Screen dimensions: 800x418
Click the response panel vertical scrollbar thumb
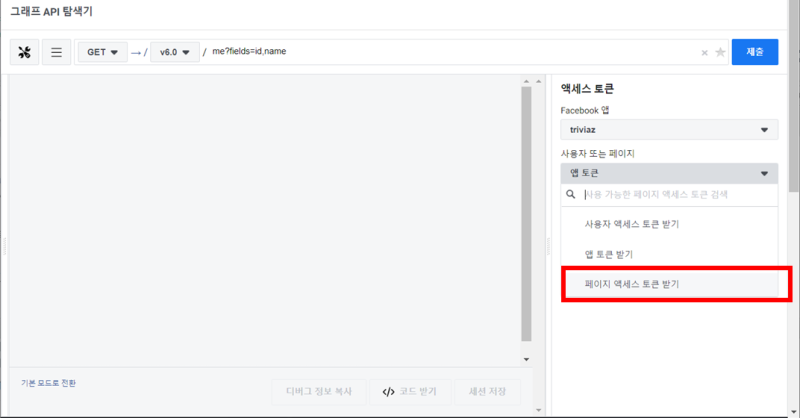pyautogui.click(x=527, y=213)
